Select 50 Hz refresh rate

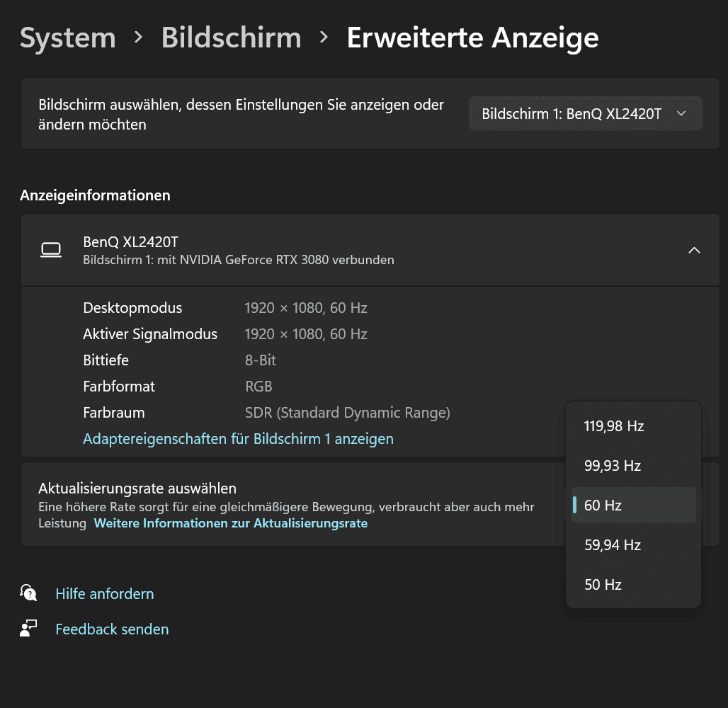point(633,585)
